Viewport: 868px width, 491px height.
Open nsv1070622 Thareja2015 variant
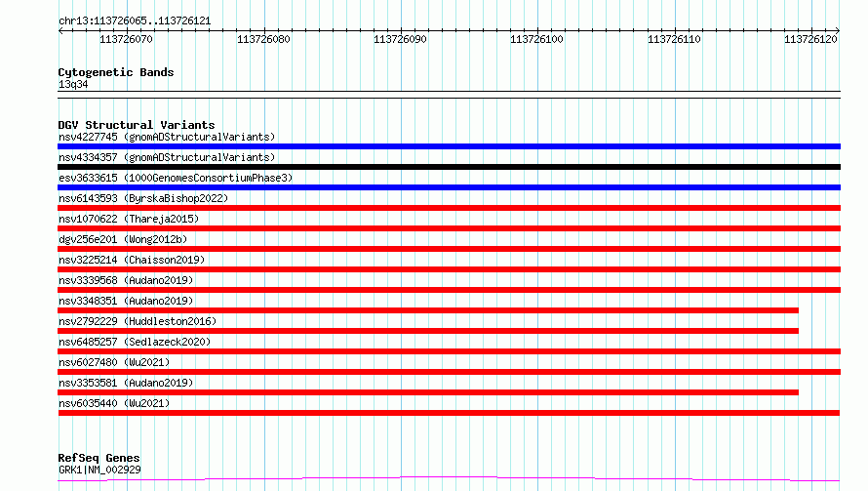129,219
